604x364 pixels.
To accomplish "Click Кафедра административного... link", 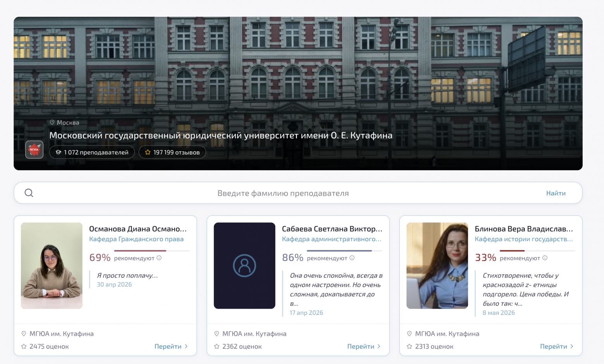I will tap(331, 239).
